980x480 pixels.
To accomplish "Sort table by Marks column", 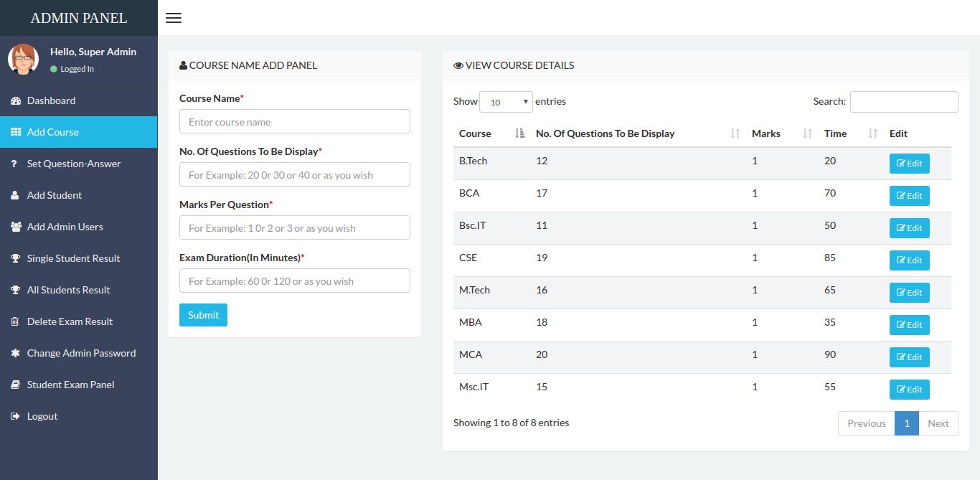I will (x=782, y=133).
